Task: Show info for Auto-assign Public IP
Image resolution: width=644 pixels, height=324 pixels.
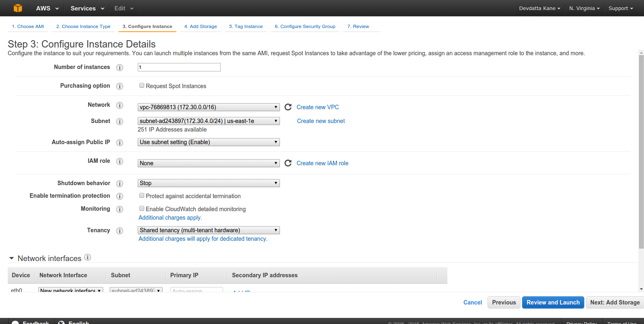Action: (119, 143)
